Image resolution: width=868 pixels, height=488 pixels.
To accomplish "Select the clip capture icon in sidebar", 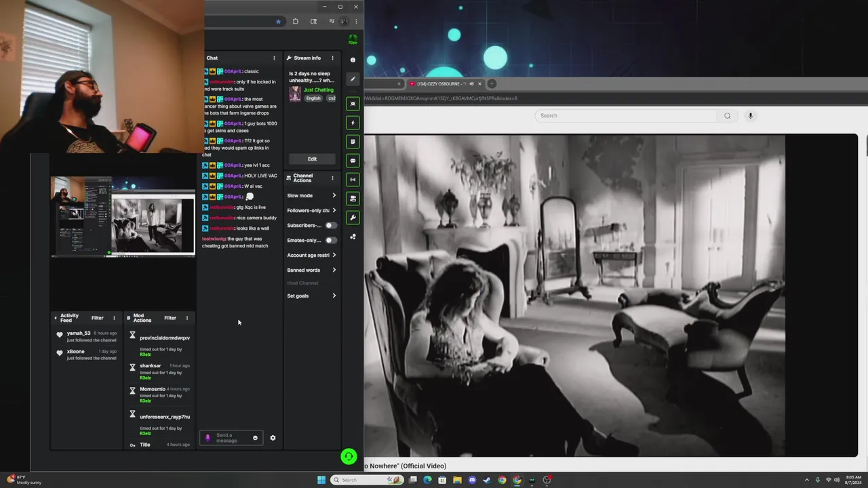I will pyautogui.click(x=353, y=104).
